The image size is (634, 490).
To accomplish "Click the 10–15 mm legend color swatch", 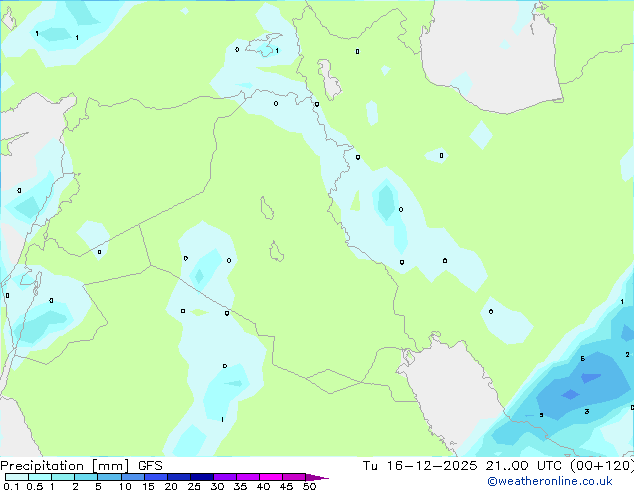I will (132, 477).
